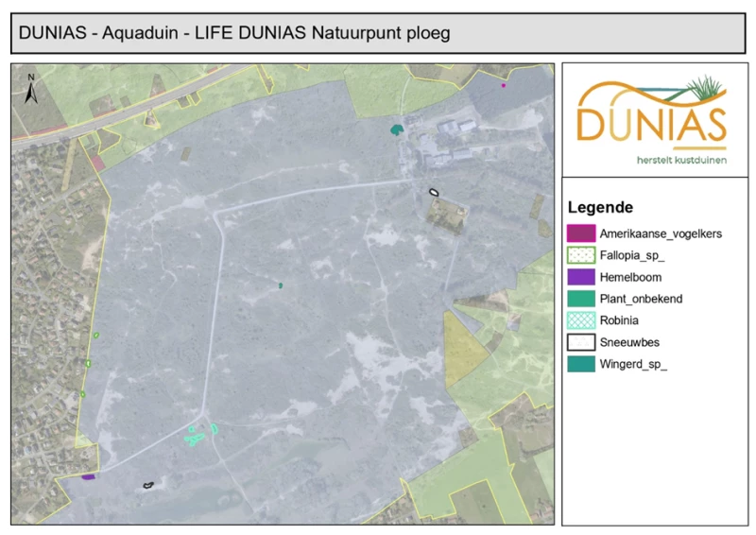
Task: Click the north arrow compass icon
Action: [31, 89]
